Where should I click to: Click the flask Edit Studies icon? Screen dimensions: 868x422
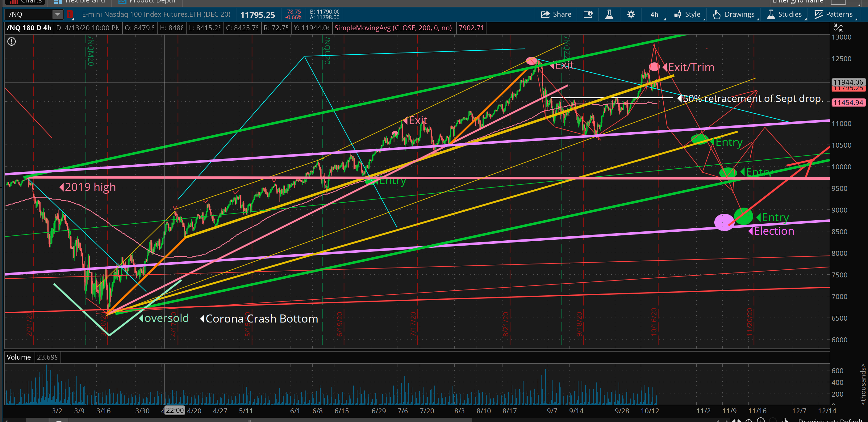pyautogui.click(x=609, y=14)
